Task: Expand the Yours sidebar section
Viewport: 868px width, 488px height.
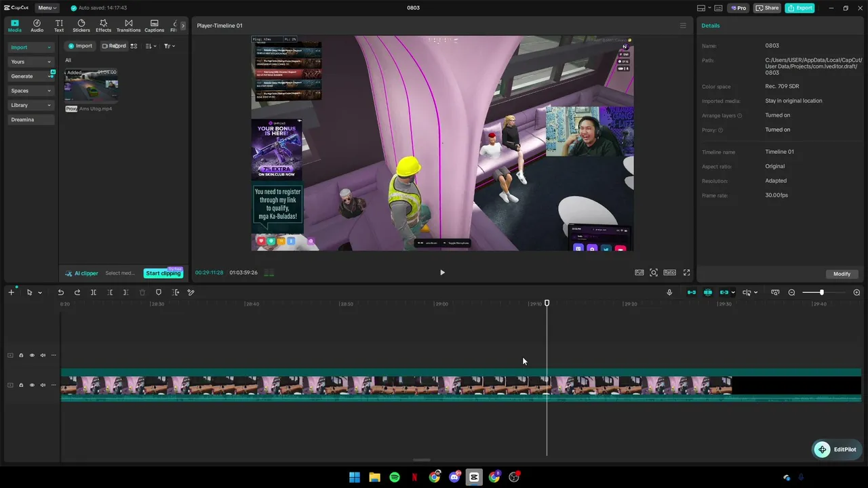Action: [31, 62]
